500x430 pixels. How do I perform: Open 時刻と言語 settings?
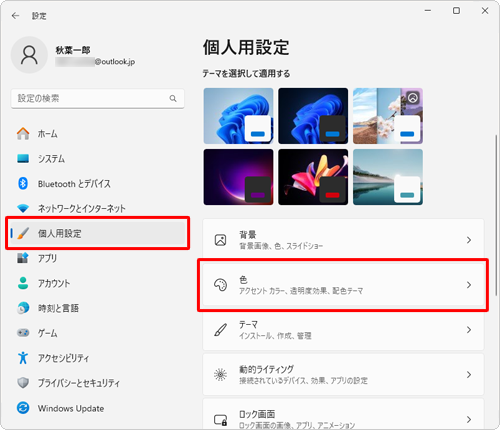[x=97, y=308]
